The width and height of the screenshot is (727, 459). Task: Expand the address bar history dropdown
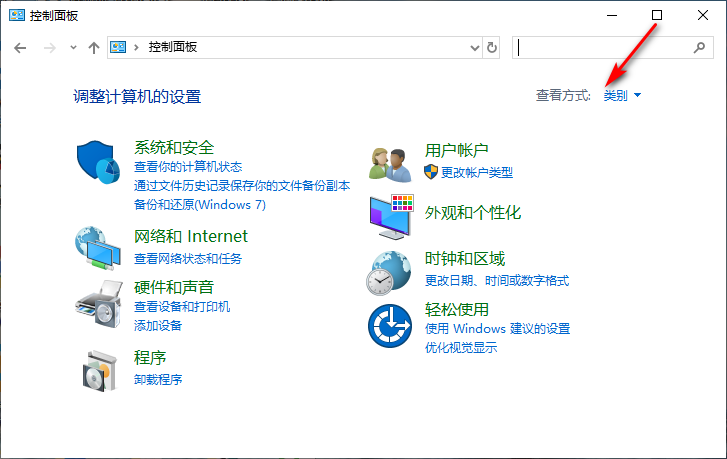pos(474,47)
